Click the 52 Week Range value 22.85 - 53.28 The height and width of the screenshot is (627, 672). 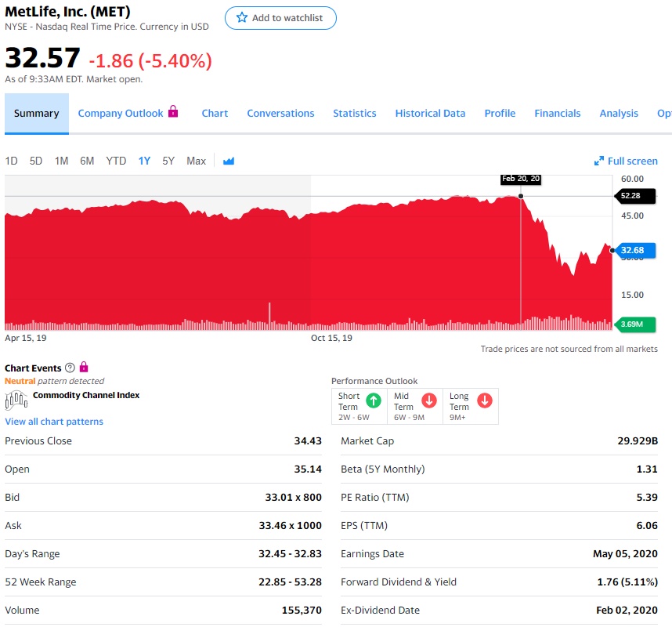pyautogui.click(x=290, y=582)
